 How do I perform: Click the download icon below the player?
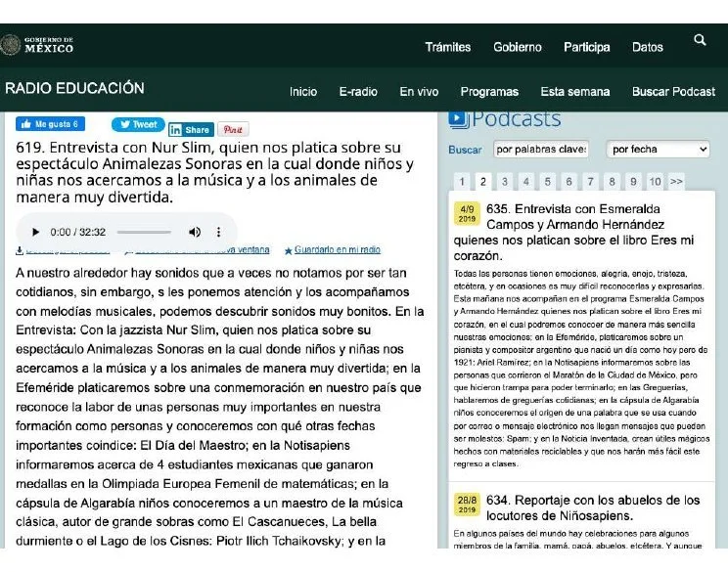coord(20,250)
